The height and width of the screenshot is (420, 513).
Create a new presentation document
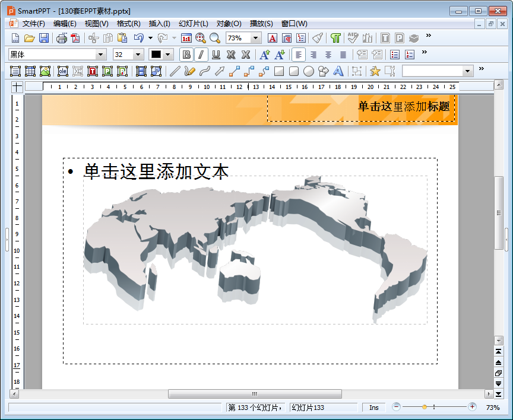click(15, 38)
